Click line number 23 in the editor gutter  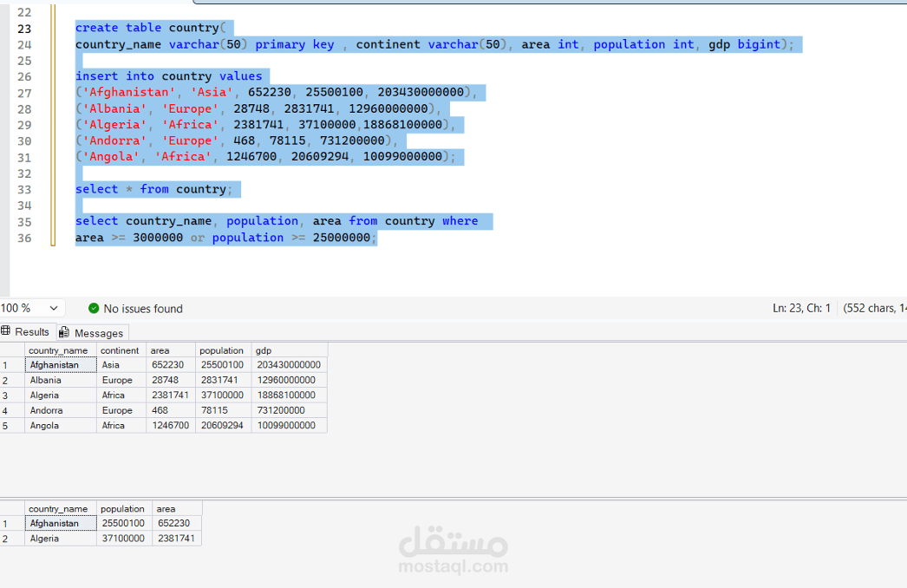[x=24, y=29]
